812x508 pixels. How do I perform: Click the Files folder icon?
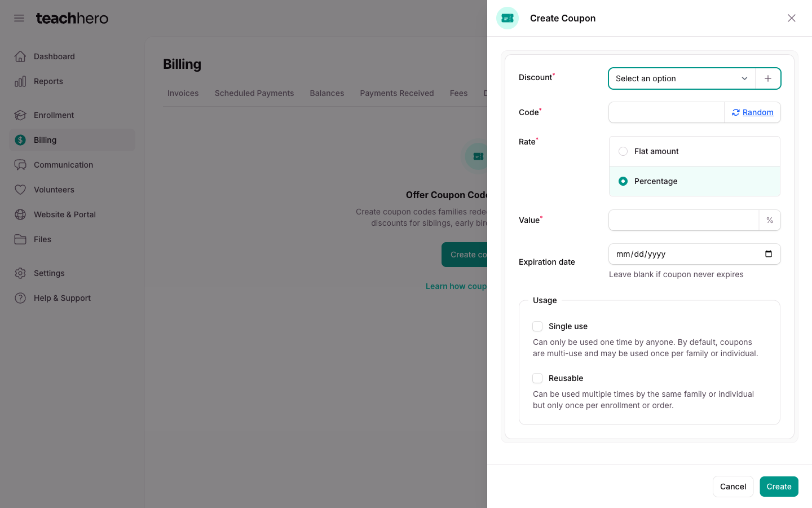tap(20, 239)
